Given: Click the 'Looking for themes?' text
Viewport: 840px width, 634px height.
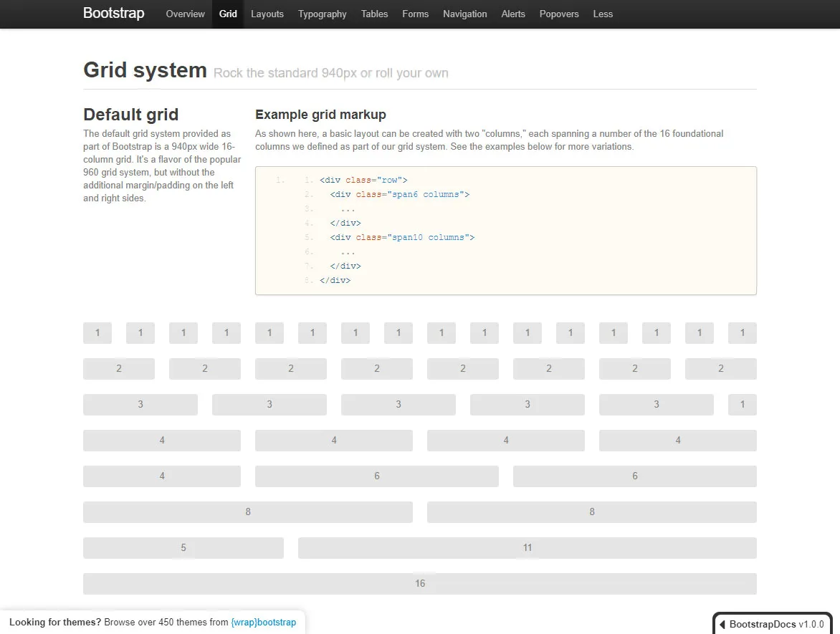Looking at the screenshot, I should click(x=55, y=623).
